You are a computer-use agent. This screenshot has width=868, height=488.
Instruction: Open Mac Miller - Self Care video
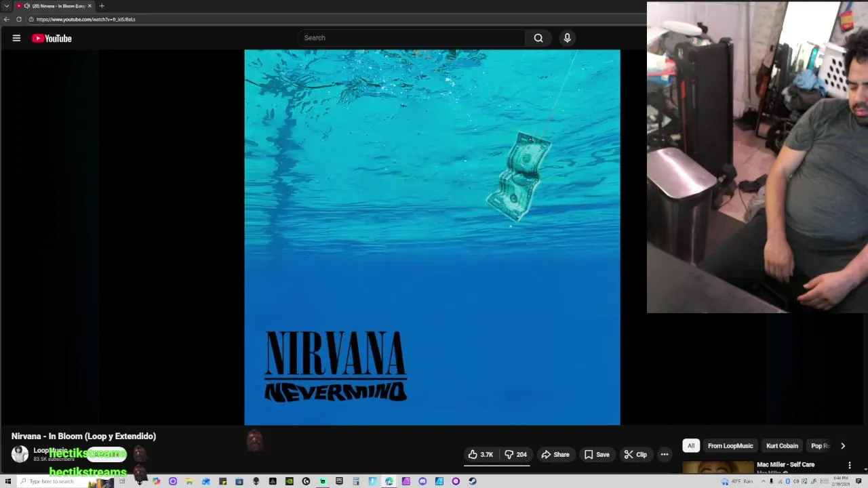tap(785, 464)
